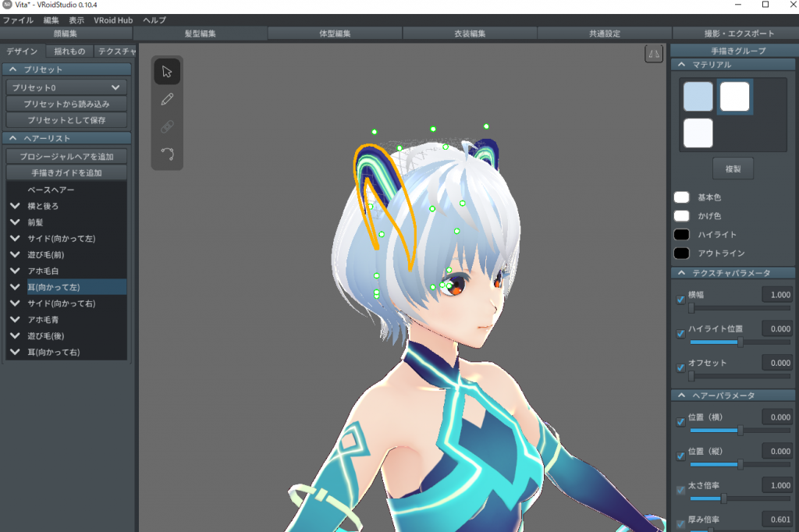The width and height of the screenshot is (799, 532).
Task: Select the pencil brush tool
Action: (x=167, y=99)
